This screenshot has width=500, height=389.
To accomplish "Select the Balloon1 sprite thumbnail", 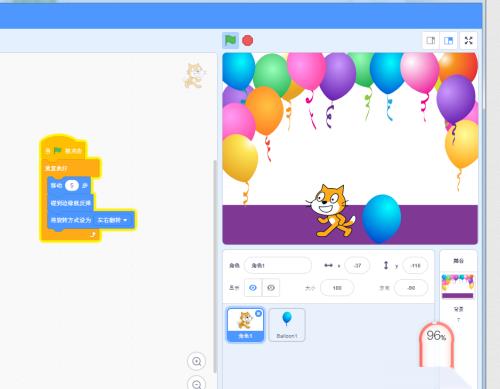I will [287, 325].
